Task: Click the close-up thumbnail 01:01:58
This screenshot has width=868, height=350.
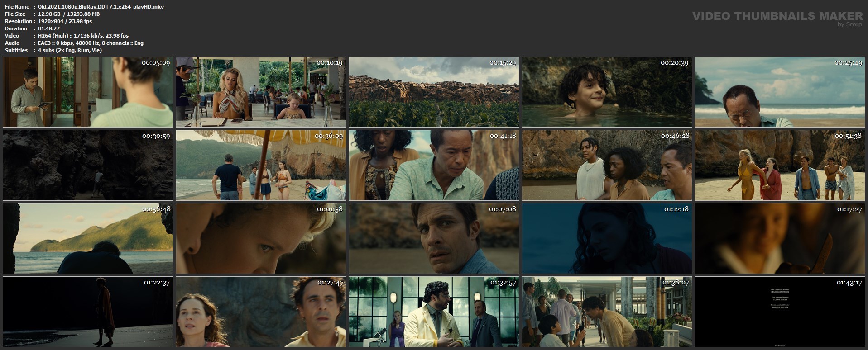Action: 261,238
